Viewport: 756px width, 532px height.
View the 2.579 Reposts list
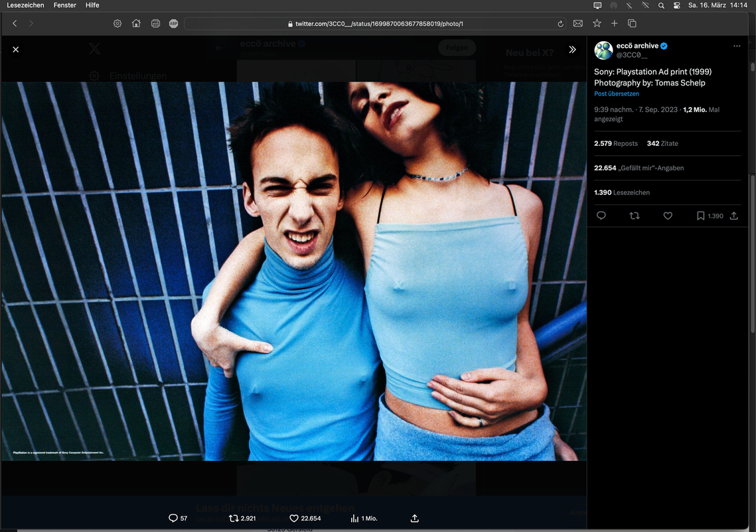[616, 143]
